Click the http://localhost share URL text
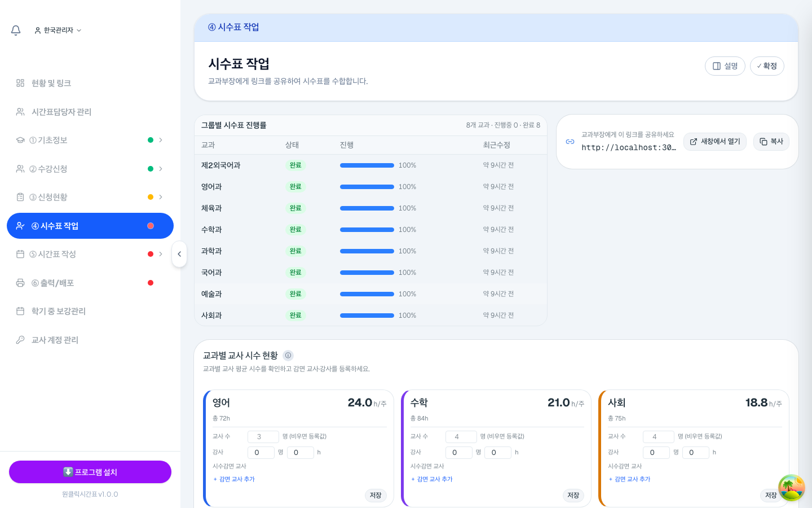Screen dimensions: 812x508 (629, 147)
